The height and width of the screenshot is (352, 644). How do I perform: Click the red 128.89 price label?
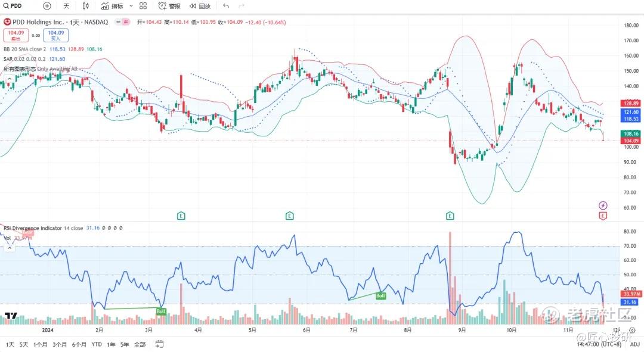tap(630, 104)
